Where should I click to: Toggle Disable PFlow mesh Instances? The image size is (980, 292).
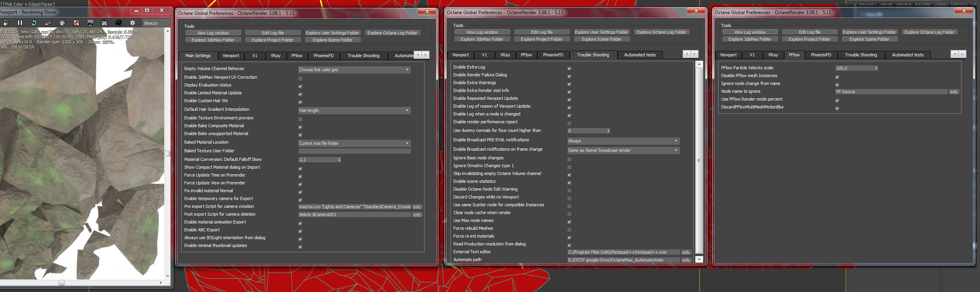coord(837,77)
